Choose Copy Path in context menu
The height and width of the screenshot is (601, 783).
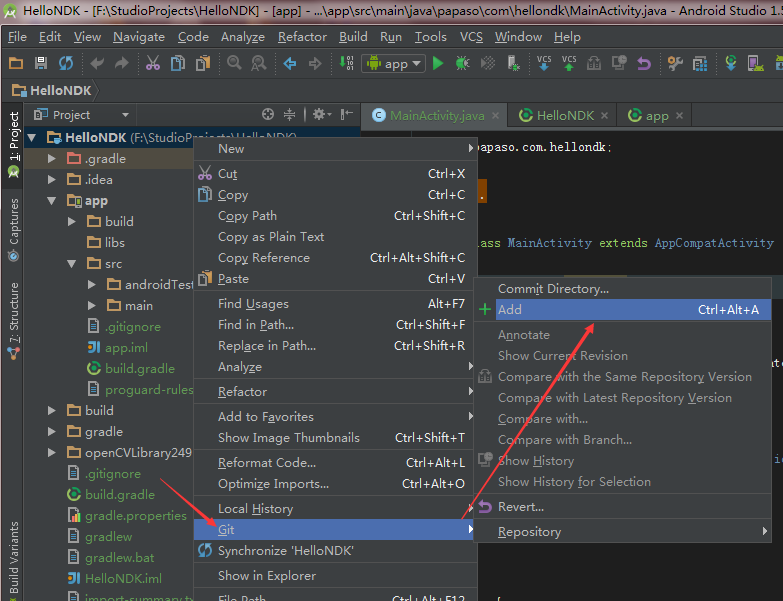334,216
